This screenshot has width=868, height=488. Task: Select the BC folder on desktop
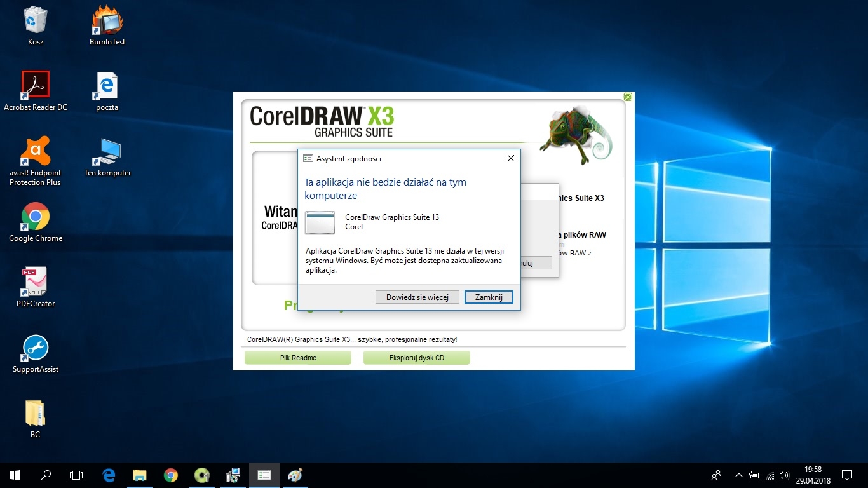click(36, 419)
